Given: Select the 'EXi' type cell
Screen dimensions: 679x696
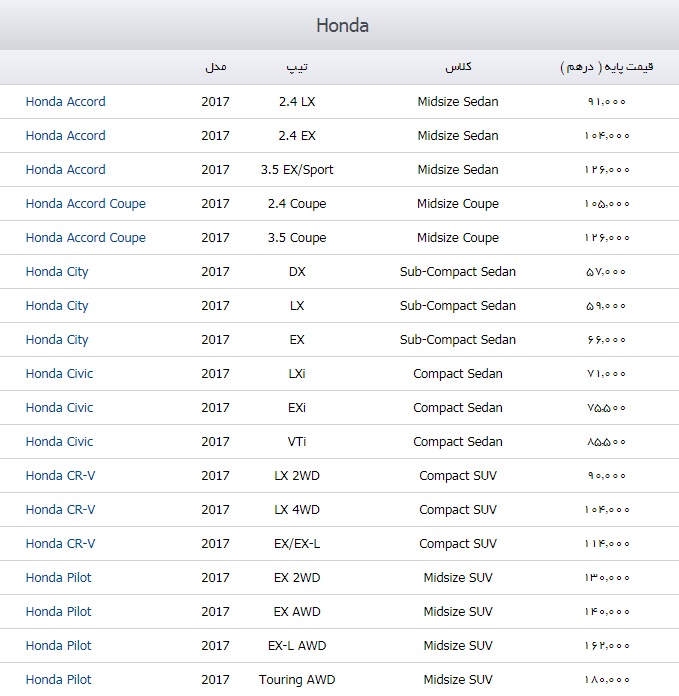Looking at the screenshot, I should coord(297,407).
